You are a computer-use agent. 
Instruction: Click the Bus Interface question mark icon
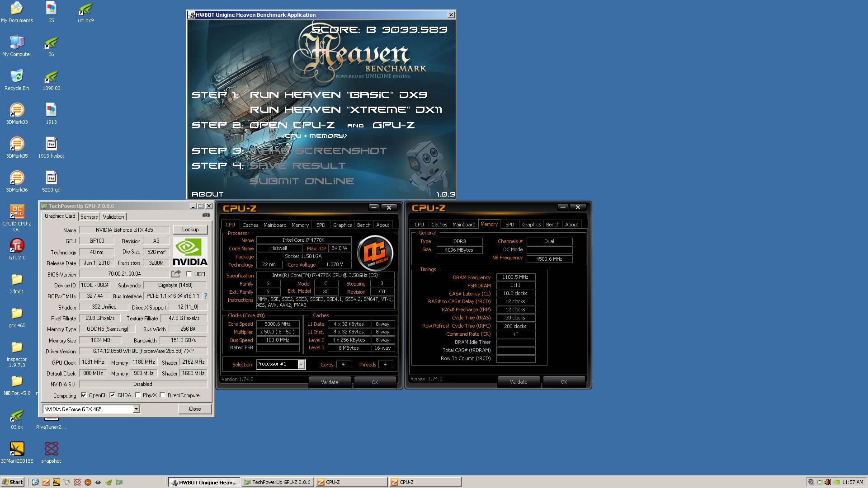(206, 296)
